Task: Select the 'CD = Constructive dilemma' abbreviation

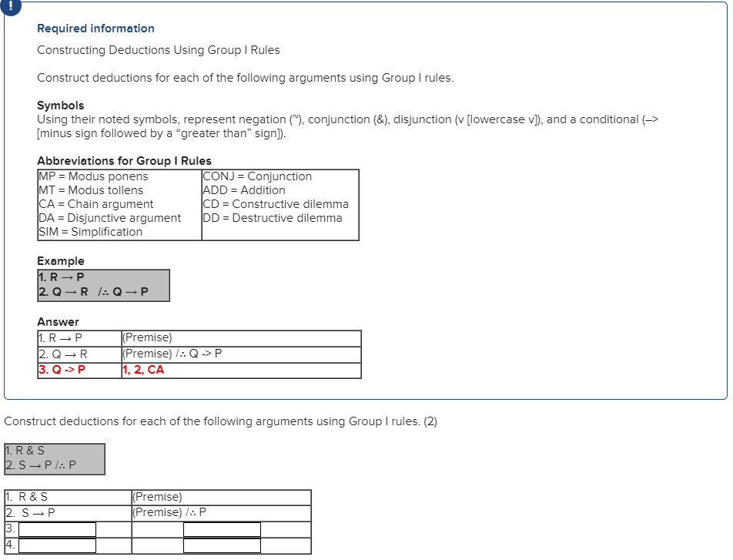Action: point(273,203)
